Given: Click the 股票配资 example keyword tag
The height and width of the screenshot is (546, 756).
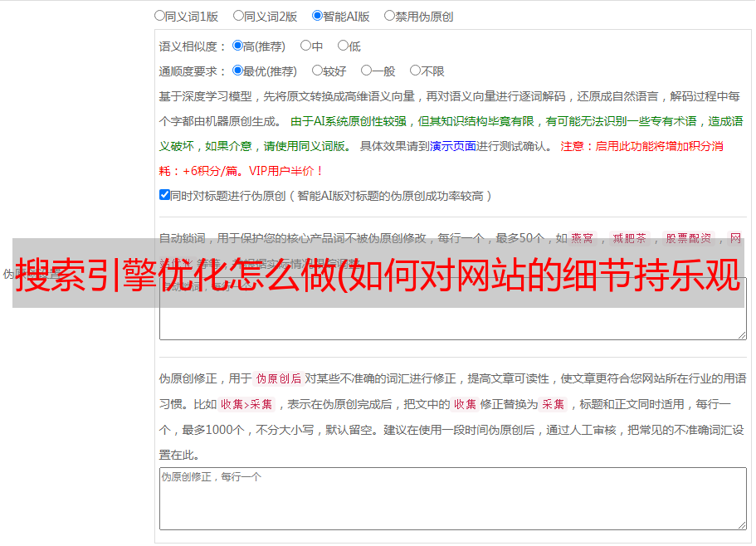Looking at the screenshot, I should [689, 238].
